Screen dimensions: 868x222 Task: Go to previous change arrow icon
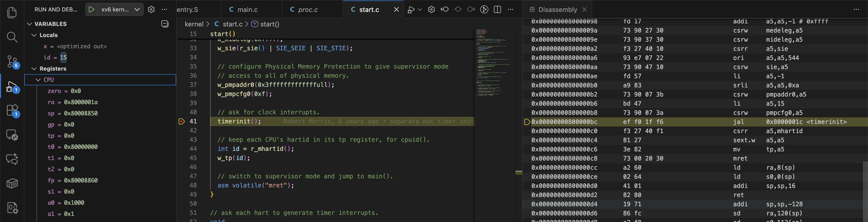(445, 9)
